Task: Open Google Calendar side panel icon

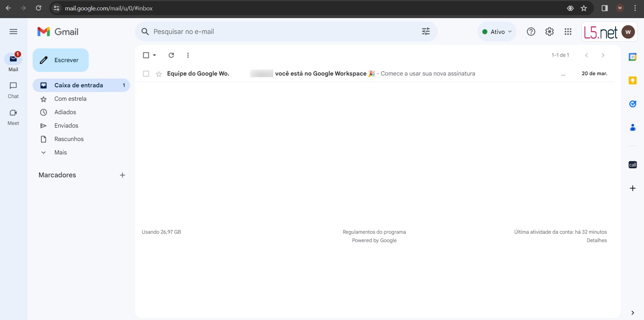Action: point(632,57)
